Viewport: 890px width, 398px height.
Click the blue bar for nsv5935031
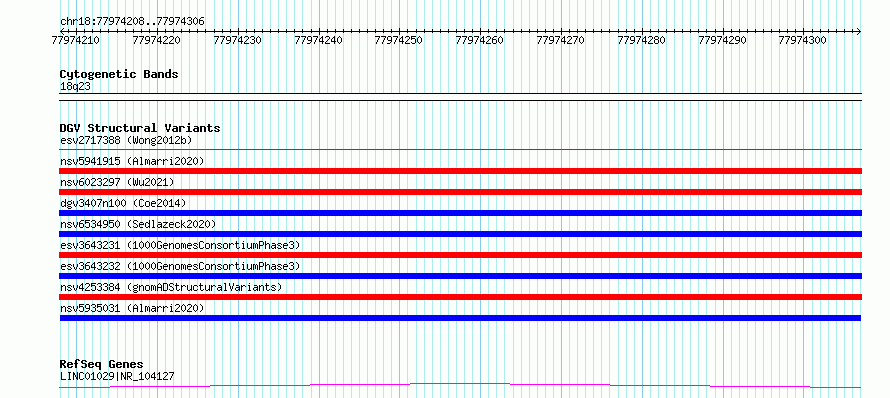tap(460, 318)
